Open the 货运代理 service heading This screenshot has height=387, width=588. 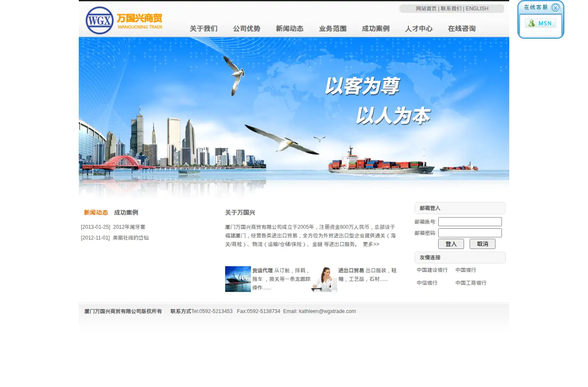click(263, 270)
